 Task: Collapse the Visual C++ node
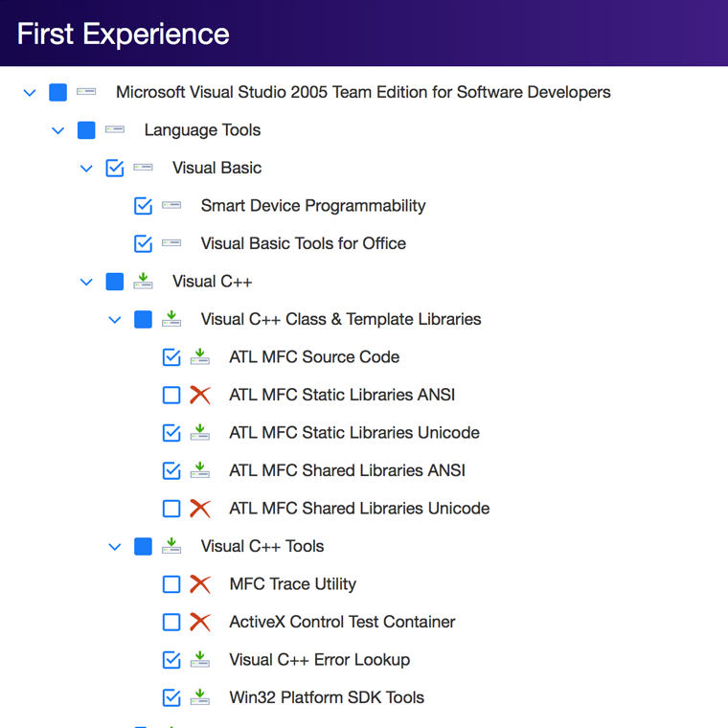(86, 282)
